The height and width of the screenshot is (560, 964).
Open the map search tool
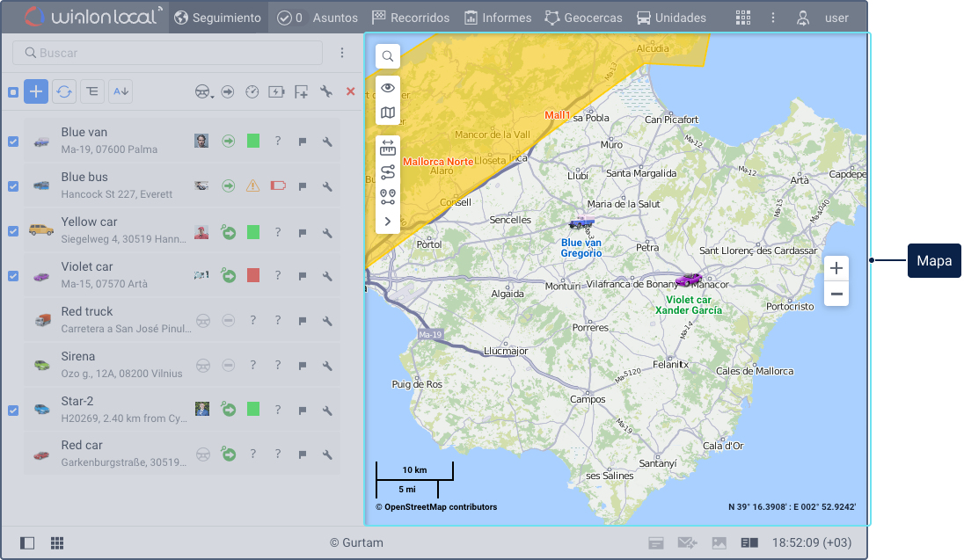point(388,57)
